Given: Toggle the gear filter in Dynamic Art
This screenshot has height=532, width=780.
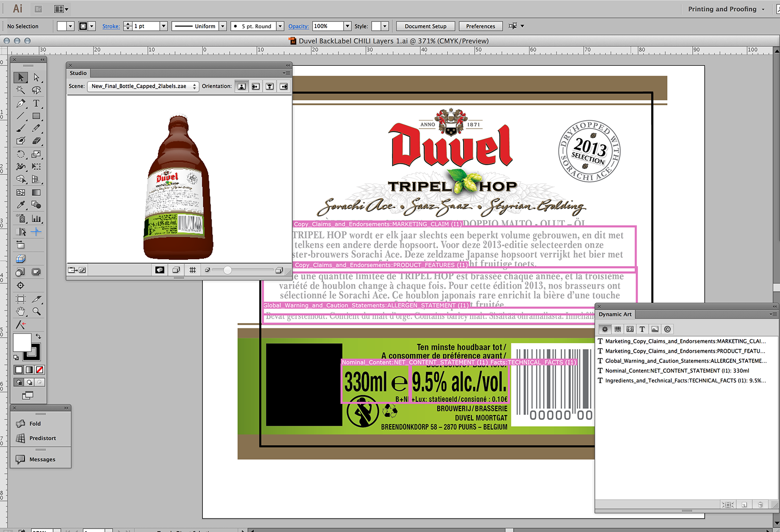Looking at the screenshot, I should tap(605, 329).
